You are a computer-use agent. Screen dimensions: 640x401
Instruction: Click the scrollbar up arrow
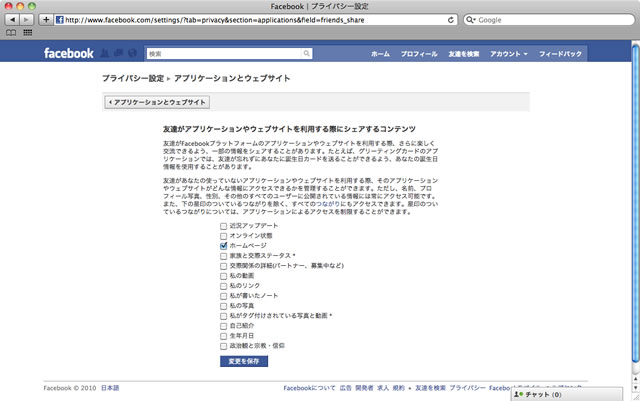point(636,379)
